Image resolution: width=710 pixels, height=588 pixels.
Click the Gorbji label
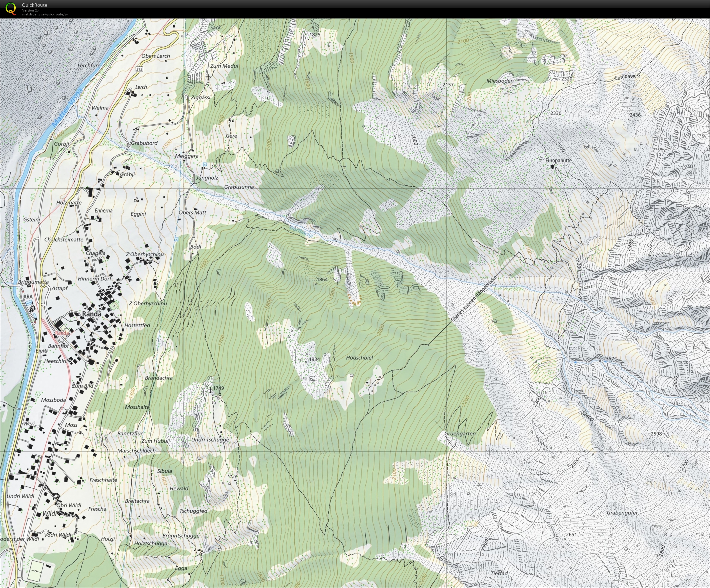point(62,144)
